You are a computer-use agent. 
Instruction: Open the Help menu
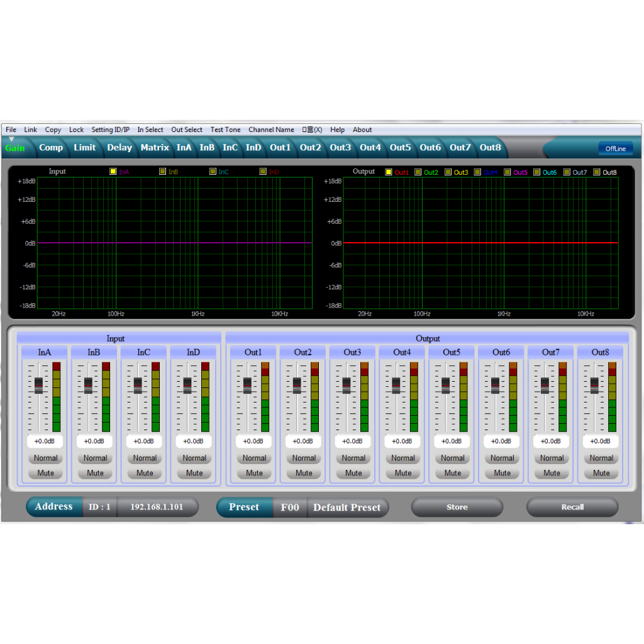click(337, 130)
